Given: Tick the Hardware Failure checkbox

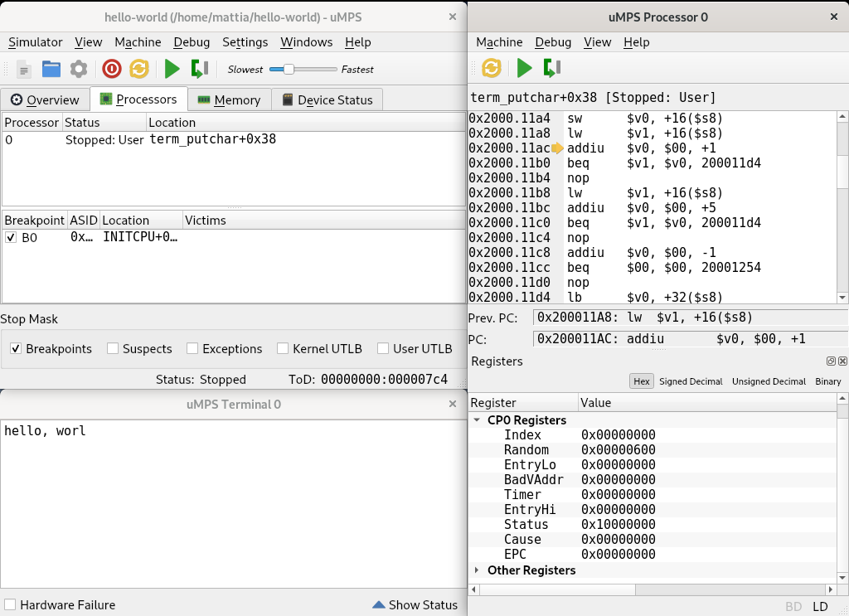Looking at the screenshot, I should [x=10, y=605].
